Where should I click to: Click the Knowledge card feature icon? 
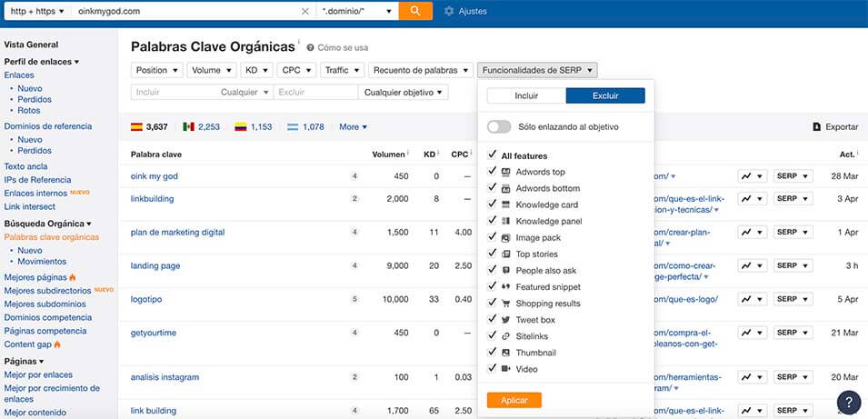click(x=505, y=205)
